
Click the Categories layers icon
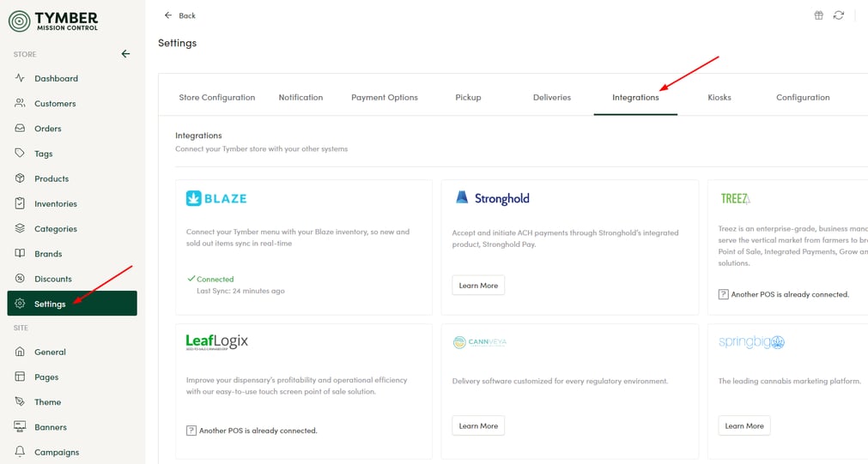pos(20,228)
